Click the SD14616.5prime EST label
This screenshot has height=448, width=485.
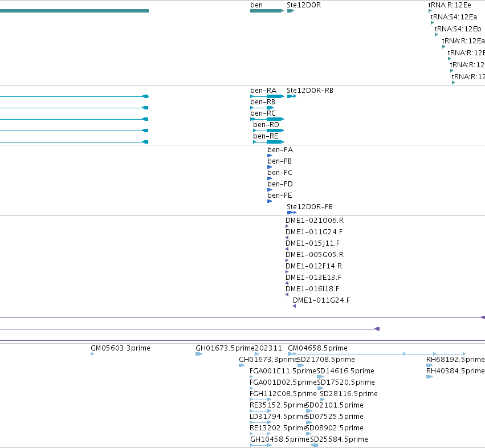[x=345, y=371]
